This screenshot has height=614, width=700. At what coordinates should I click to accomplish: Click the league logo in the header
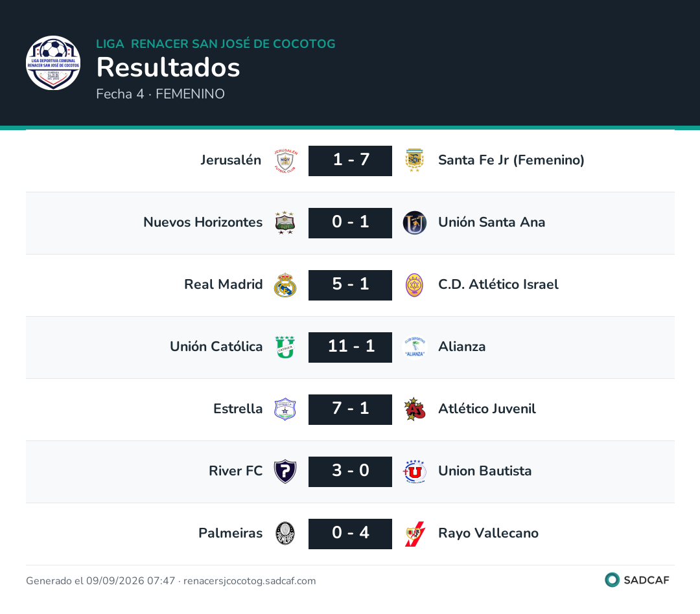click(x=53, y=63)
